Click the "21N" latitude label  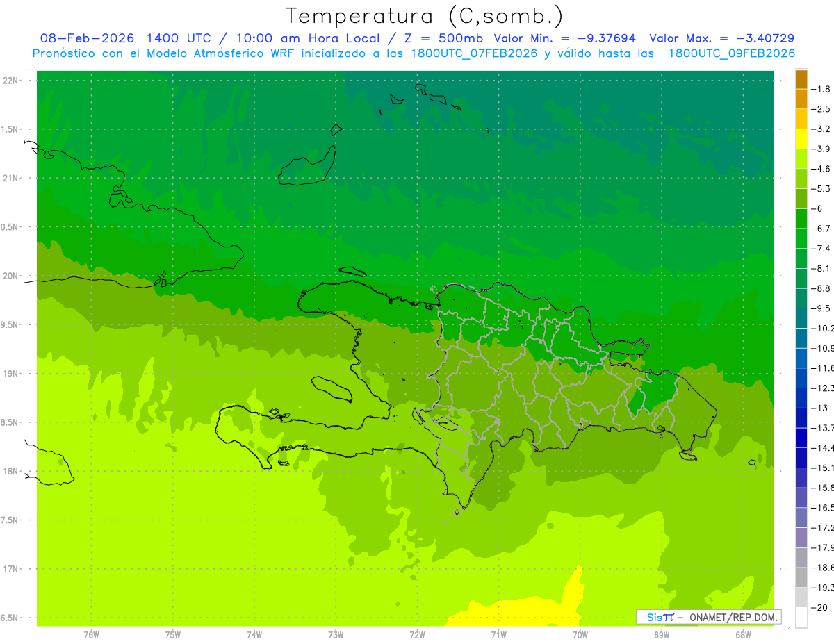[x=11, y=179]
